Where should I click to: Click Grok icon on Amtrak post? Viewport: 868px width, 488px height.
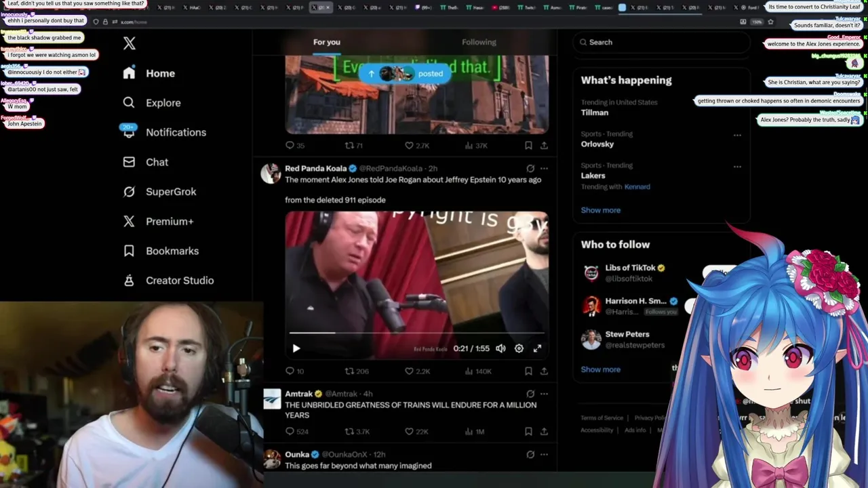pos(530,394)
